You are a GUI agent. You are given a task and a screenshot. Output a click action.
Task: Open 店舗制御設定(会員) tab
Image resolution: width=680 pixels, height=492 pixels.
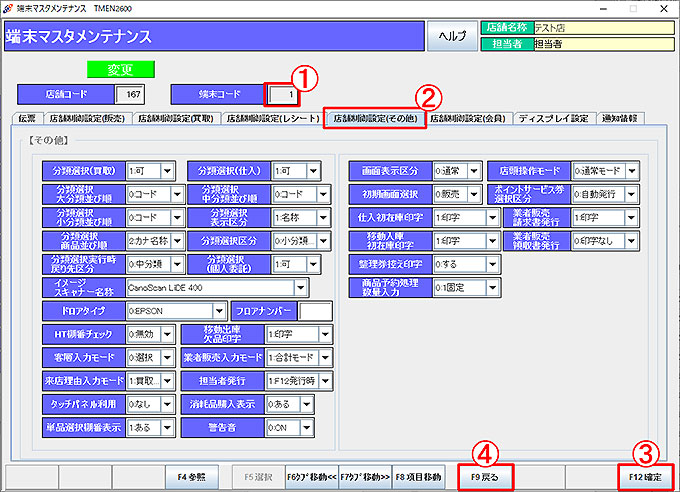468,118
